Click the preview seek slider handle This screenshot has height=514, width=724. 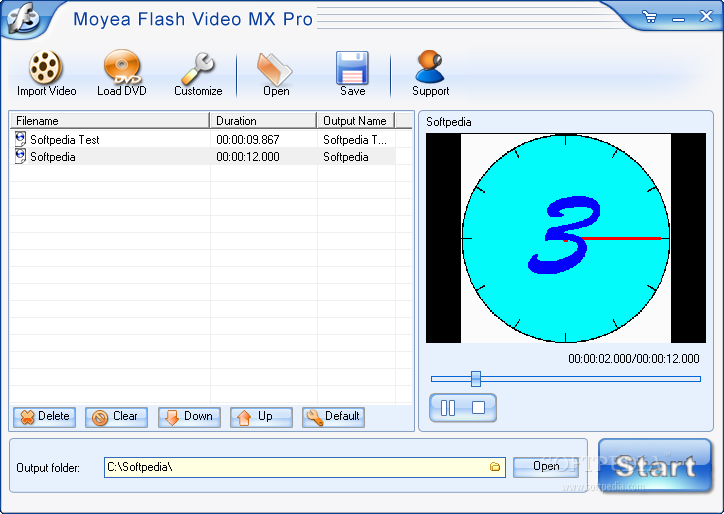(476, 379)
